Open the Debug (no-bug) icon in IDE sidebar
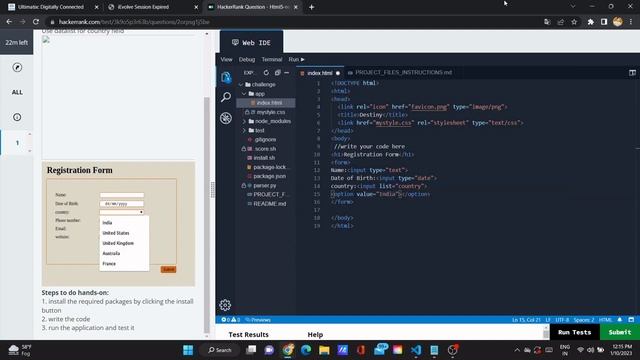This screenshot has height=360, width=640. point(226,118)
